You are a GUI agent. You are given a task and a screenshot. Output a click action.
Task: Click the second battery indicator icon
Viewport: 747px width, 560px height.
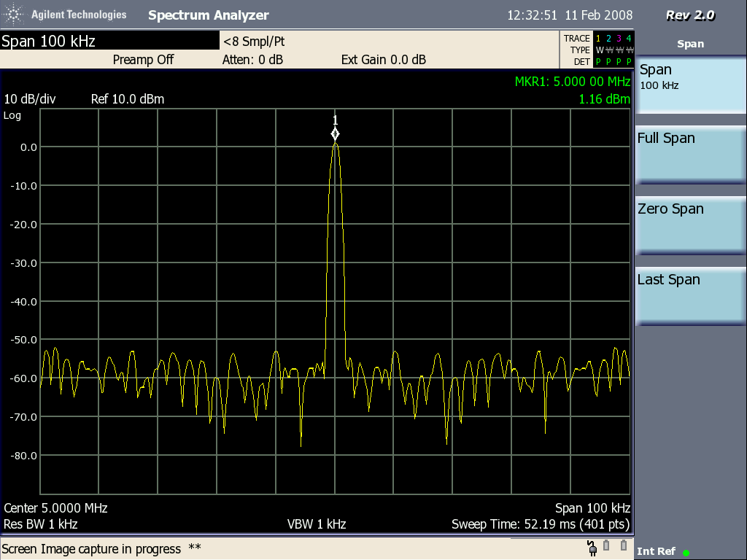[624, 545]
